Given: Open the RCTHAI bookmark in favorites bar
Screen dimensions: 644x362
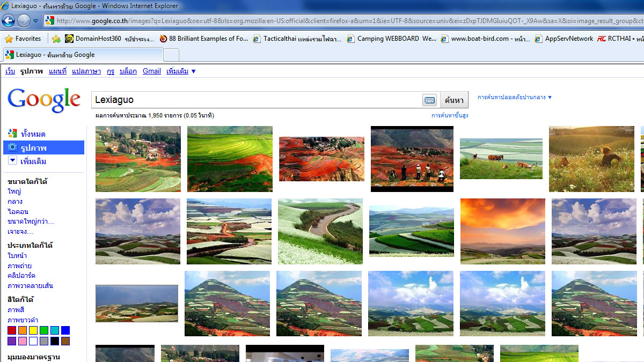Looking at the screenshot, I should click(x=622, y=39).
